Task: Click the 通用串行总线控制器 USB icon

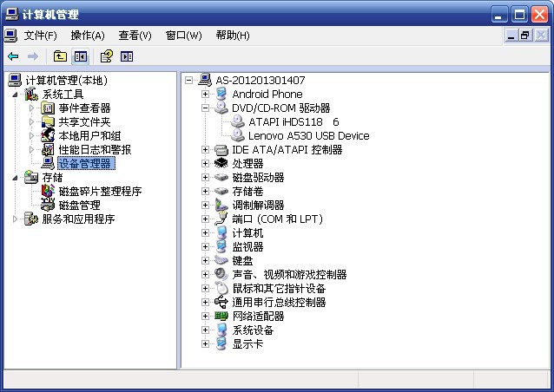Action: (x=221, y=302)
